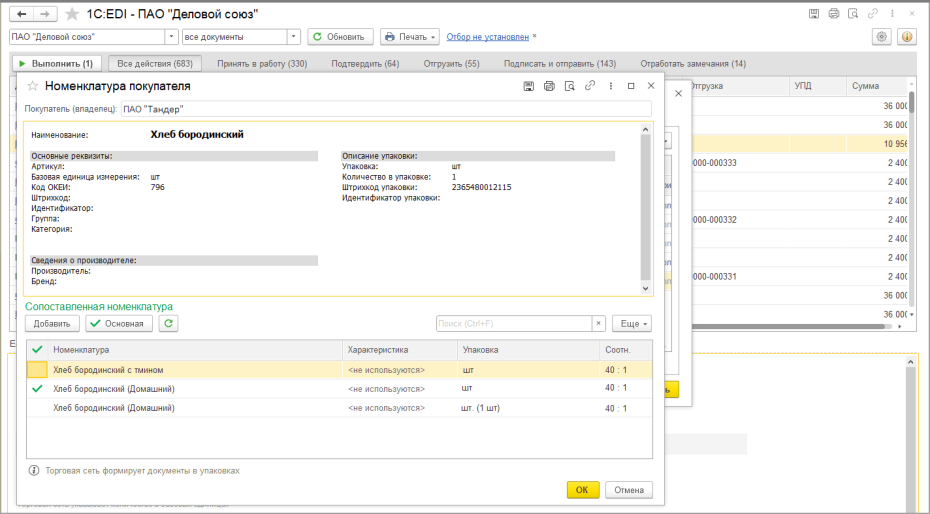Click the save icon in the dialog header

[528, 86]
